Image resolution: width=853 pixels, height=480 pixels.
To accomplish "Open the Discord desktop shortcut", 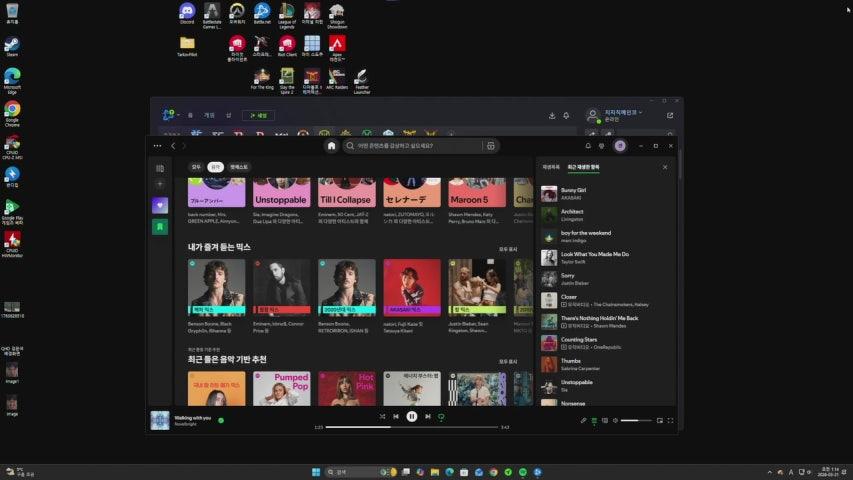I will click(x=186, y=12).
